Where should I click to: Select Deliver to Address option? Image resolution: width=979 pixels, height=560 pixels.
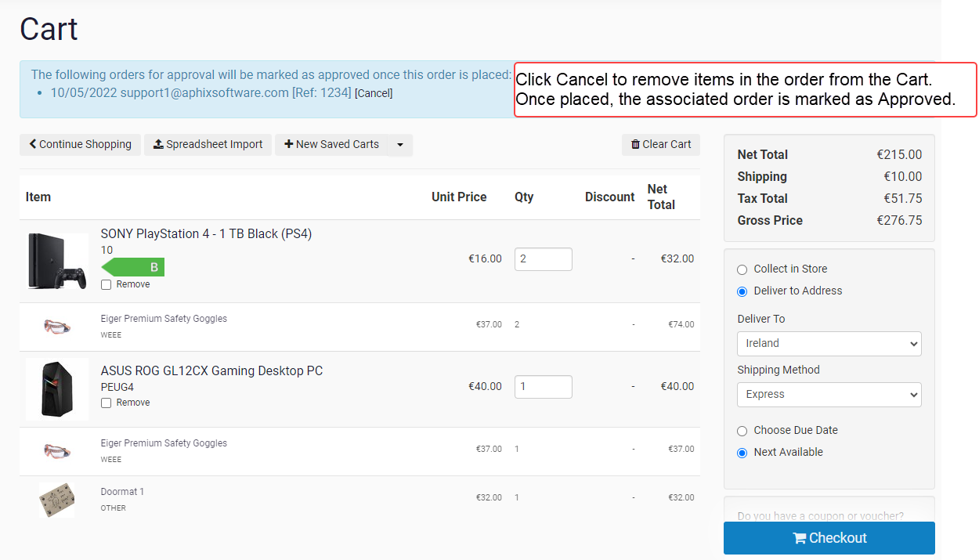pyautogui.click(x=742, y=291)
